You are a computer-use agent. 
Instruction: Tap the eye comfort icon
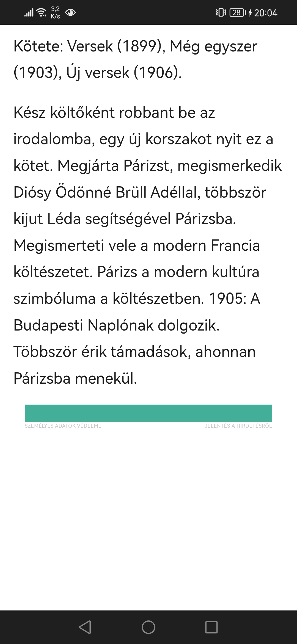(x=70, y=12)
